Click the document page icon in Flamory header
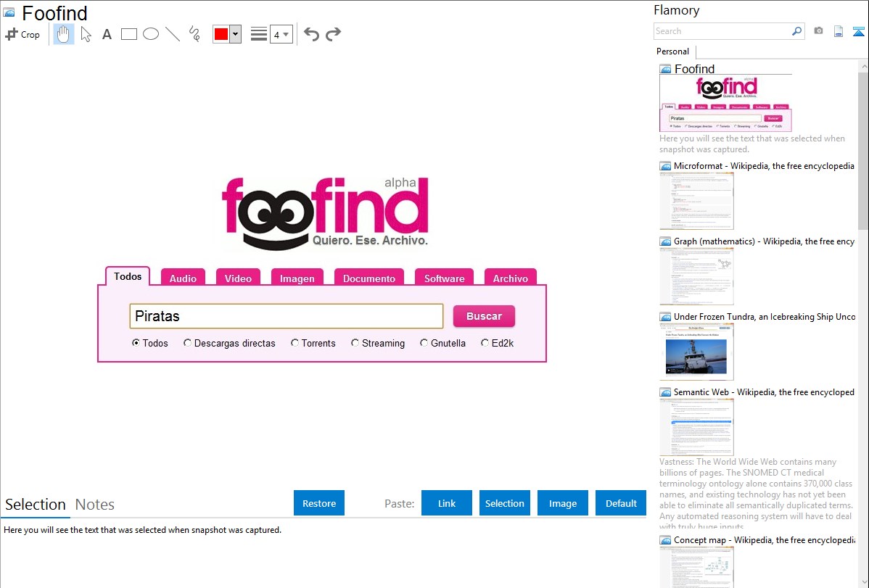 pyautogui.click(x=839, y=31)
